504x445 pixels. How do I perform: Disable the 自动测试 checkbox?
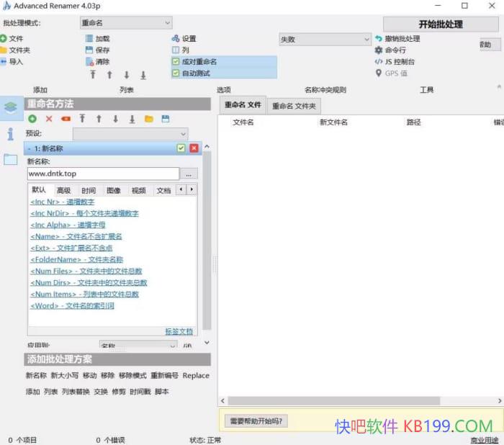tap(176, 73)
